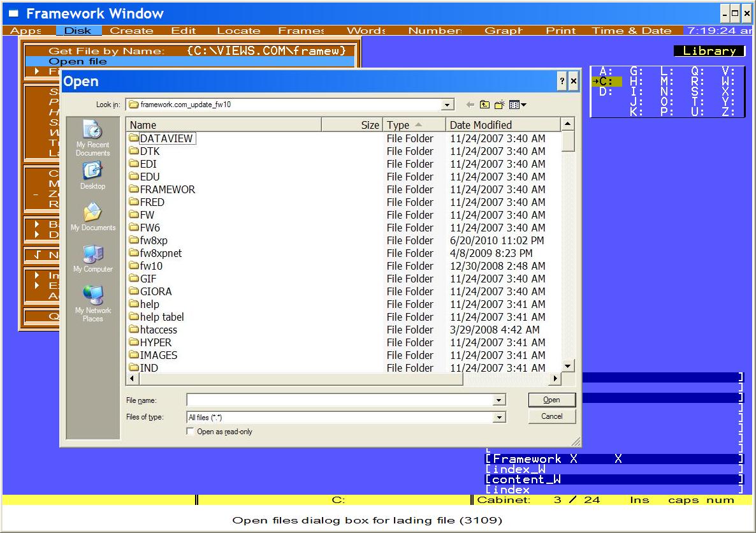Go to Desktop in places bar

92,175
